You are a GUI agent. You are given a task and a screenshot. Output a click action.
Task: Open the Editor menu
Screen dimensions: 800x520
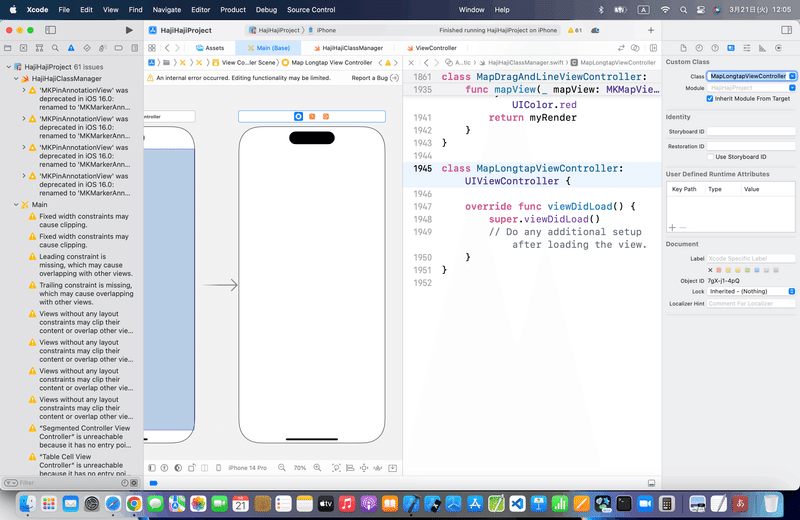[x=201, y=10]
